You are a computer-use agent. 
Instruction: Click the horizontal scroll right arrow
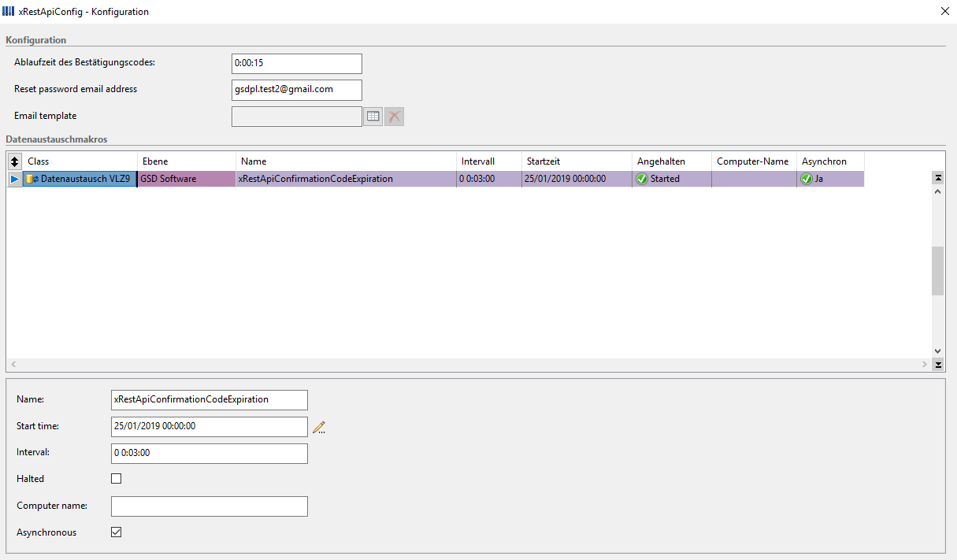click(x=925, y=365)
